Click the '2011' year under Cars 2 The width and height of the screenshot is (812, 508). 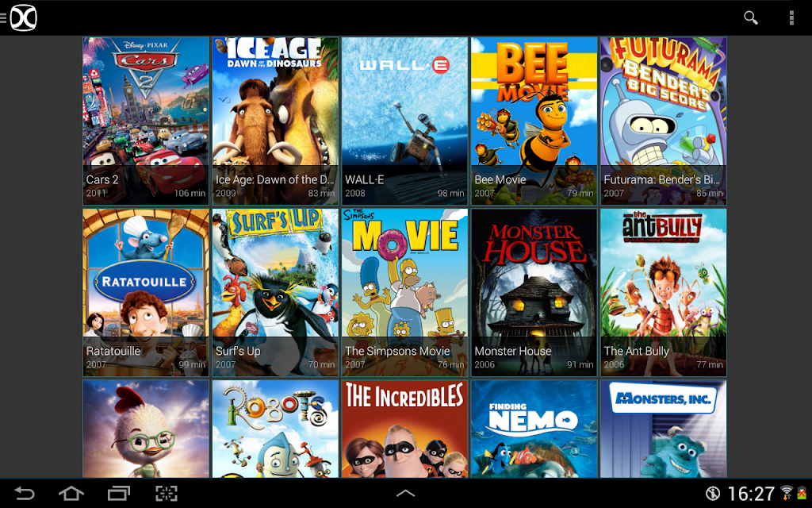pos(96,194)
